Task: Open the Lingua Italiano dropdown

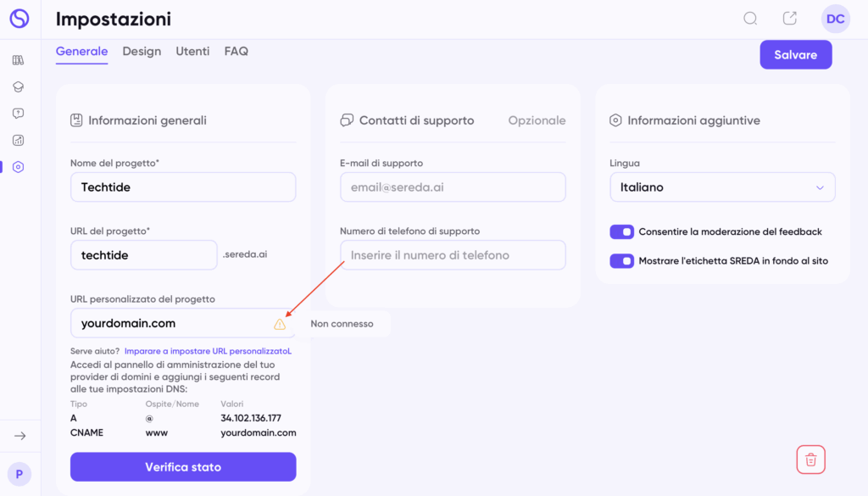Action: point(722,187)
